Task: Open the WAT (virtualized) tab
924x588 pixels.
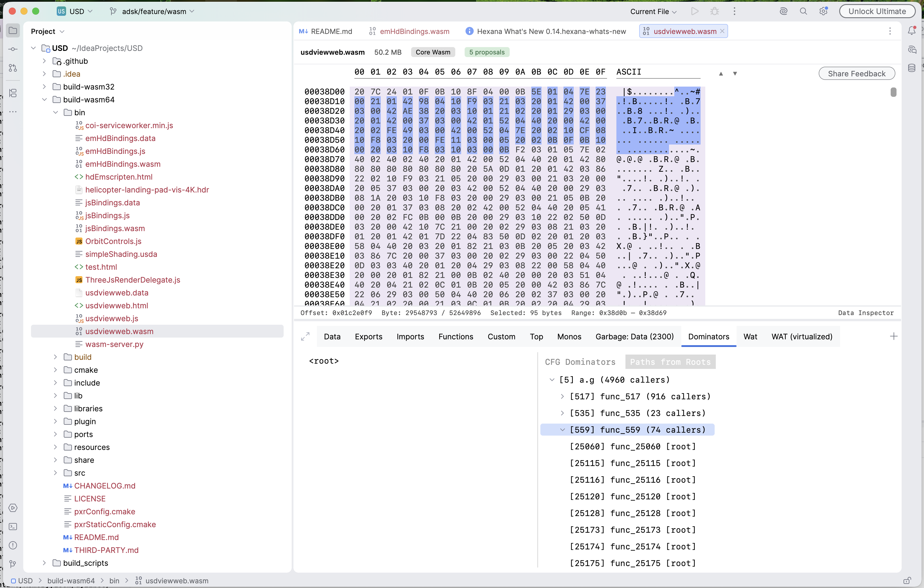Action: tap(801, 337)
